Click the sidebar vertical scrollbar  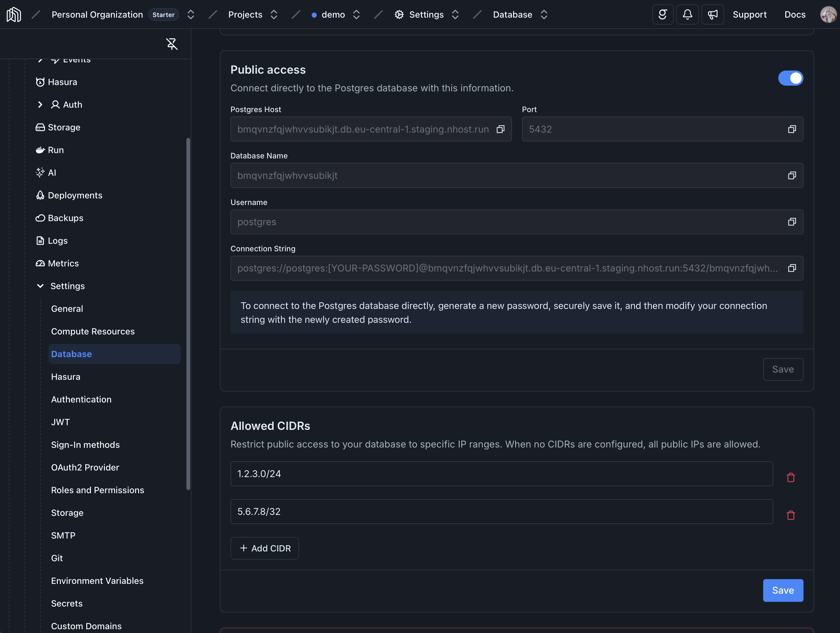[188, 314]
